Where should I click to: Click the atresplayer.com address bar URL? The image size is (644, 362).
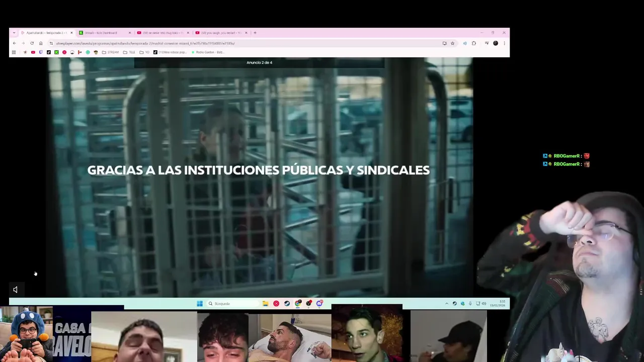tap(145, 43)
